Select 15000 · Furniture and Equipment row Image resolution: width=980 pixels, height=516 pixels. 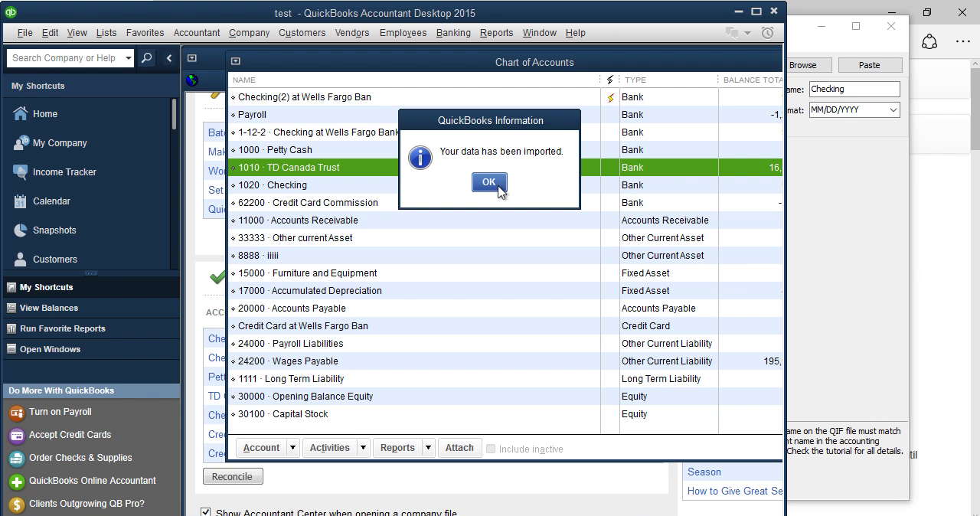point(505,273)
